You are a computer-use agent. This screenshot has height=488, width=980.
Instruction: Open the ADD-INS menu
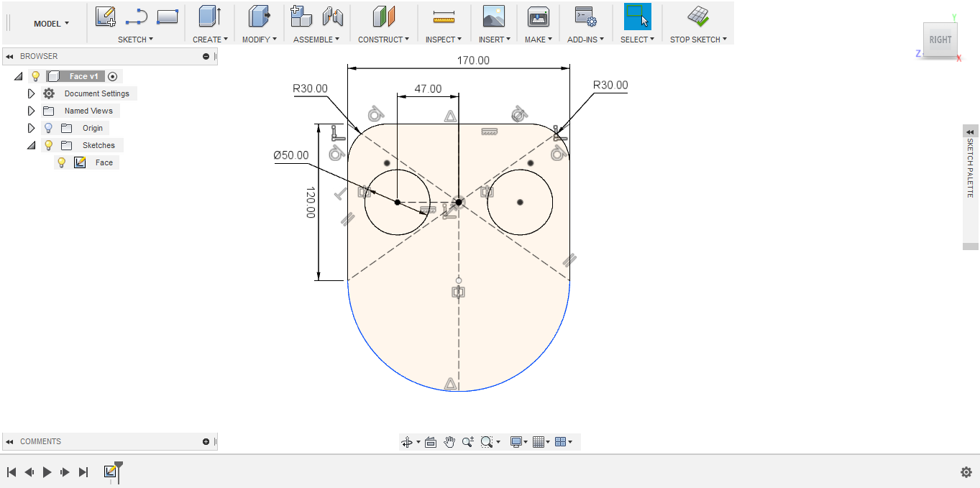pos(585,40)
